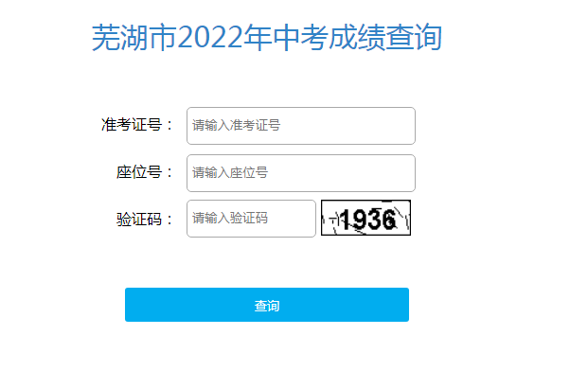Focus the 座位号 input field
The width and height of the screenshot is (588, 388).
tap(301, 173)
